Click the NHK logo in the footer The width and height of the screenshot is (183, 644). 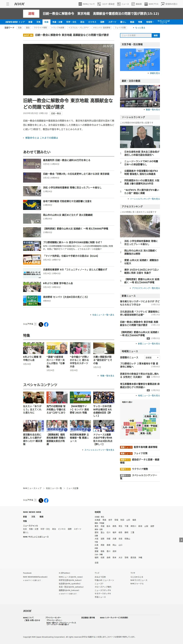pyautogui.click(x=27, y=611)
